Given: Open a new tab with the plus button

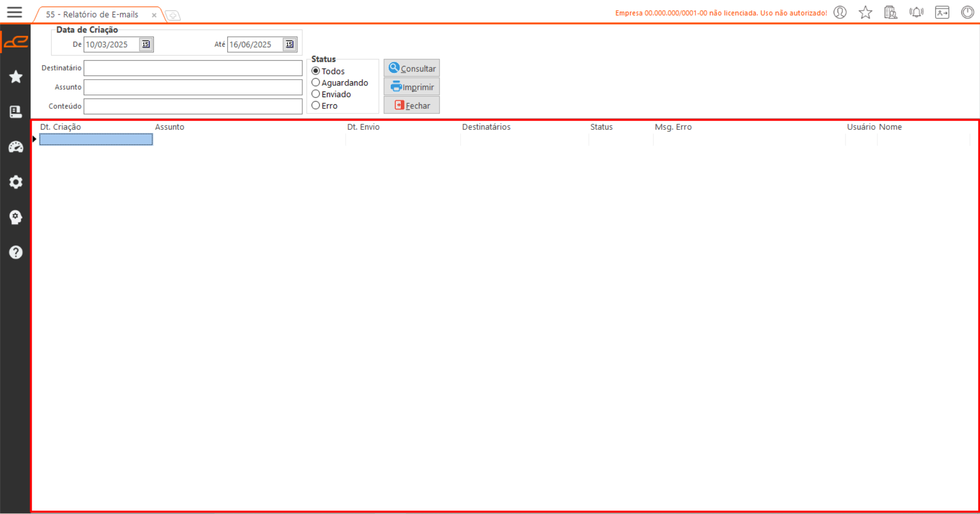Looking at the screenshot, I should pyautogui.click(x=173, y=15).
